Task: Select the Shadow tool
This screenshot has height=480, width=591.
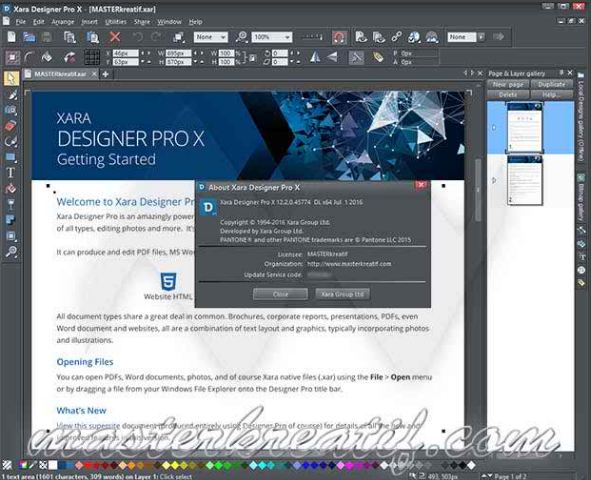Action: point(11,220)
